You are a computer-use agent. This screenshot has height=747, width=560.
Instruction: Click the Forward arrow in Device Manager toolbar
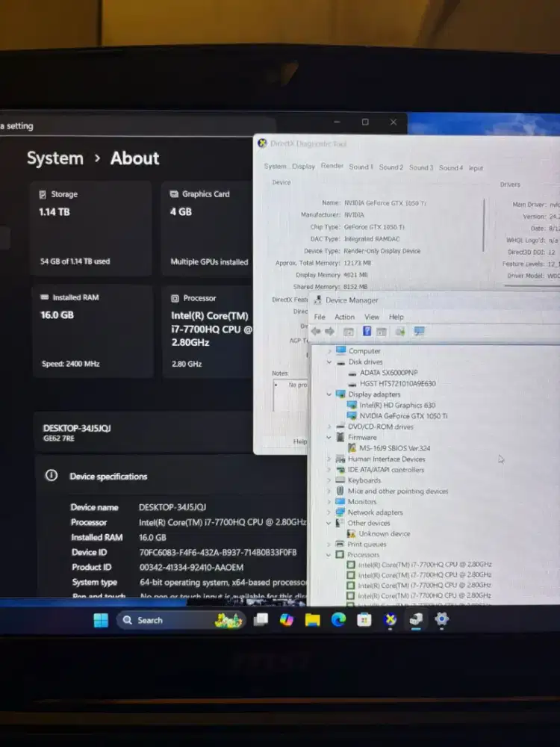click(329, 332)
